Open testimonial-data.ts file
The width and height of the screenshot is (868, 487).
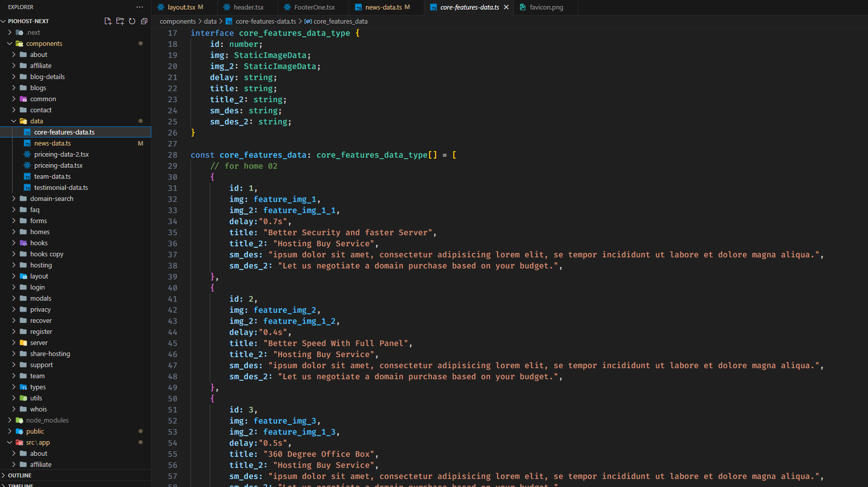pyautogui.click(x=76, y=187)
